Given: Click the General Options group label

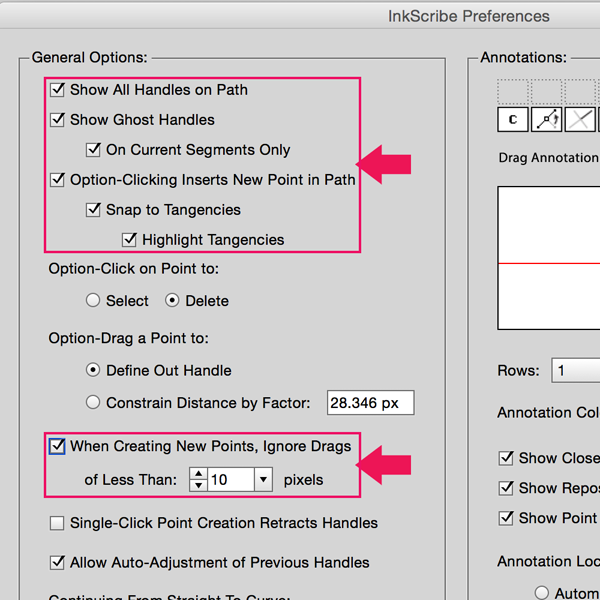Looking at the screenshot, I should pos(90,57).
